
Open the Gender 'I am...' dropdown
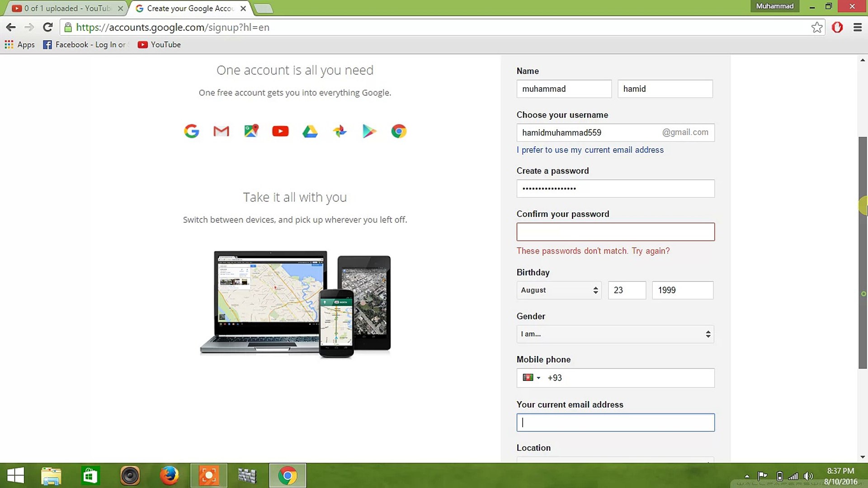point(615,334)
